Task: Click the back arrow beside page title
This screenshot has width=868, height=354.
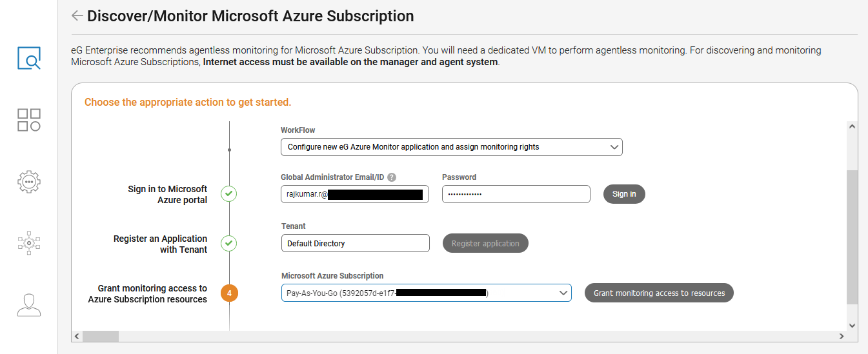Action: tap(77, 15)
